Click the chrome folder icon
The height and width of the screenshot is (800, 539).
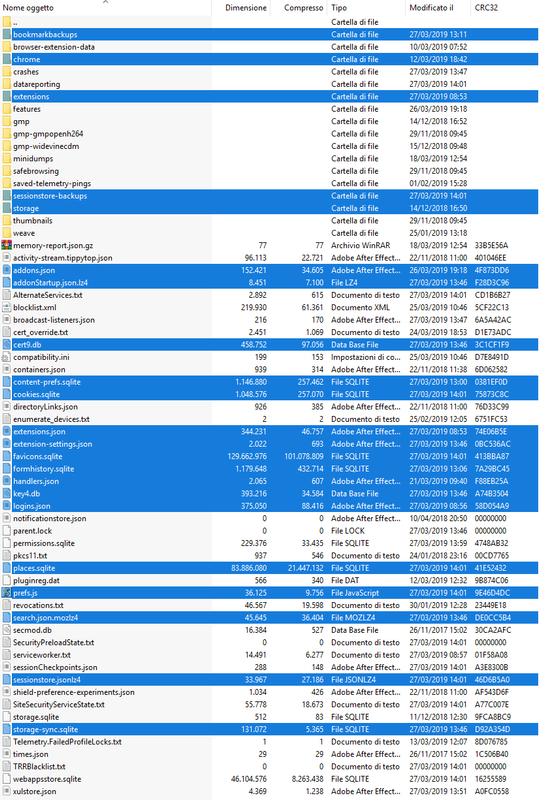6,59
